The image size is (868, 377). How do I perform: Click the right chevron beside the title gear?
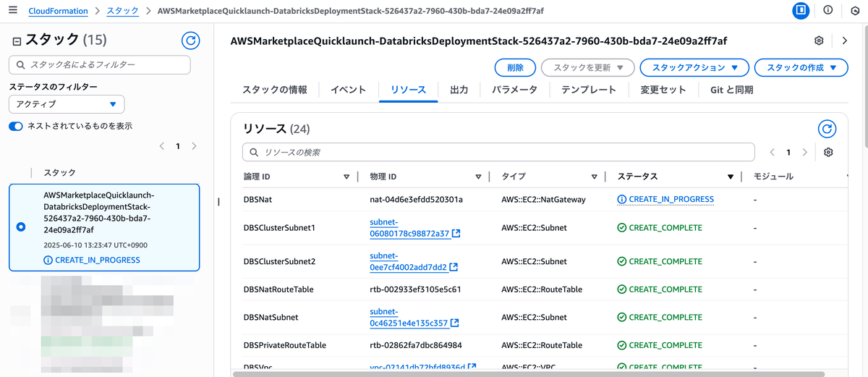tap(845, 41)
